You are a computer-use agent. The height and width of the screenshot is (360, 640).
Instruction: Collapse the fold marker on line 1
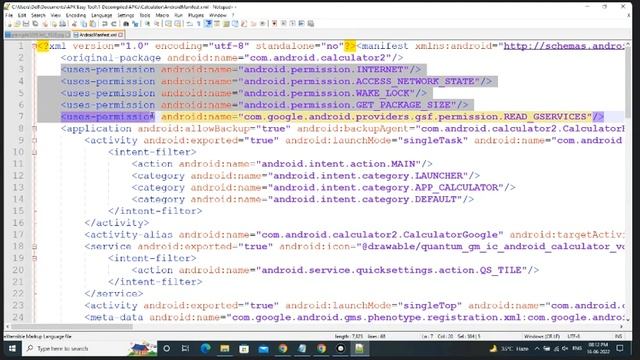click(x=34, y=46)
